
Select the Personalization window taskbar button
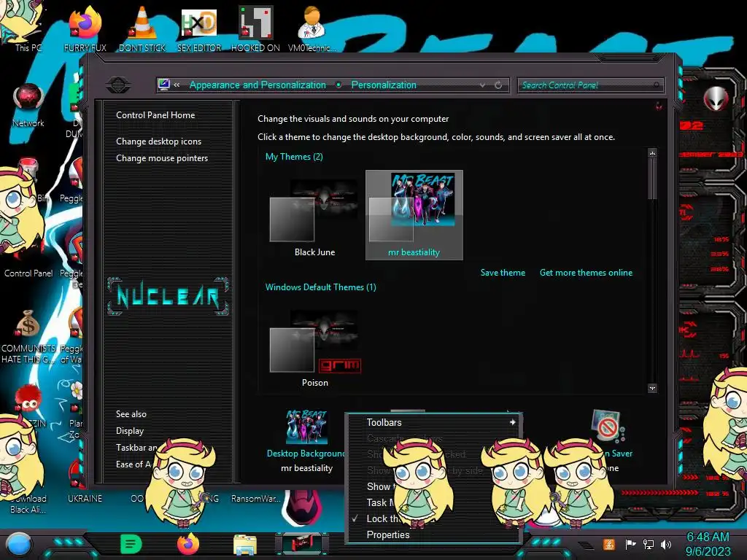click(302, 544)
